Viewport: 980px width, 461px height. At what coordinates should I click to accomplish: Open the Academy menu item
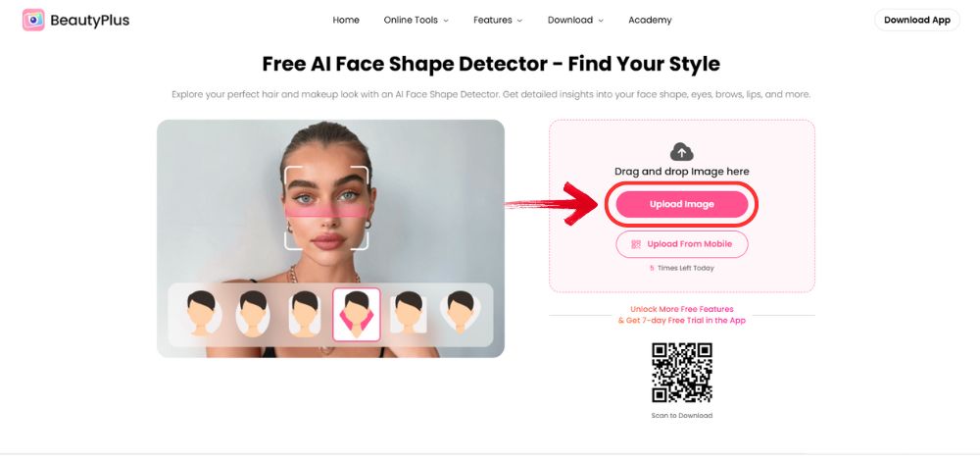click(650, 20)
